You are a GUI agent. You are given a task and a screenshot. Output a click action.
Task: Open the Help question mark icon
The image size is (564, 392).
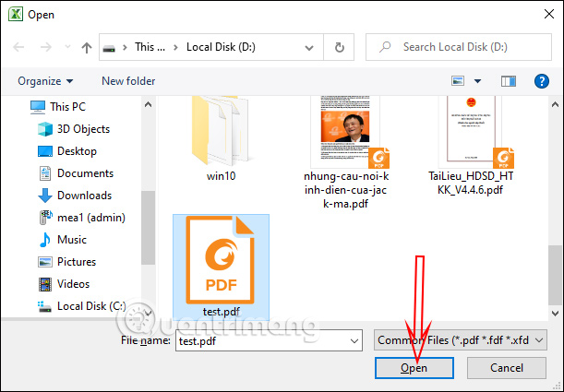(541, 81)
